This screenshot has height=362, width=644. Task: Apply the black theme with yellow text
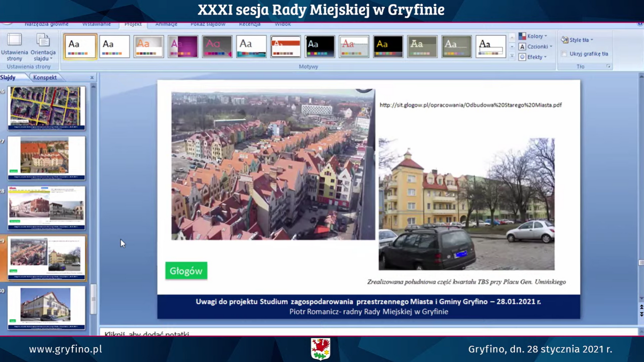click(388, 46)
